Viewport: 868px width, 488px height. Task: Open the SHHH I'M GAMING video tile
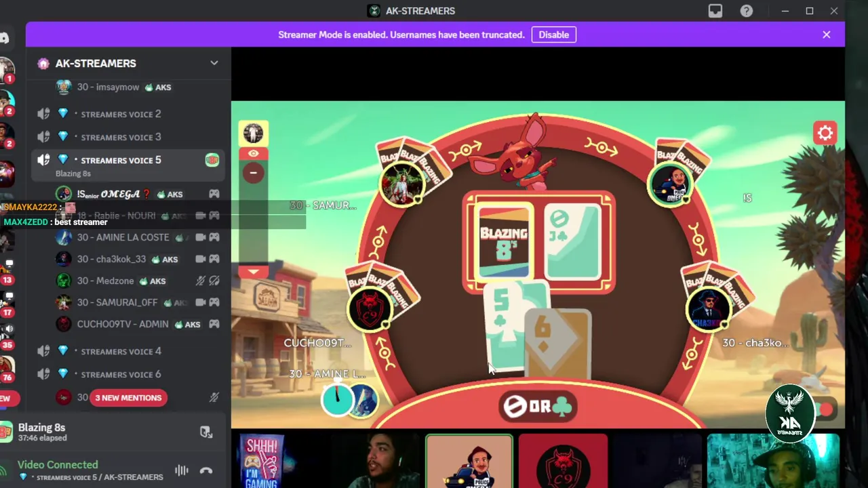262,461
